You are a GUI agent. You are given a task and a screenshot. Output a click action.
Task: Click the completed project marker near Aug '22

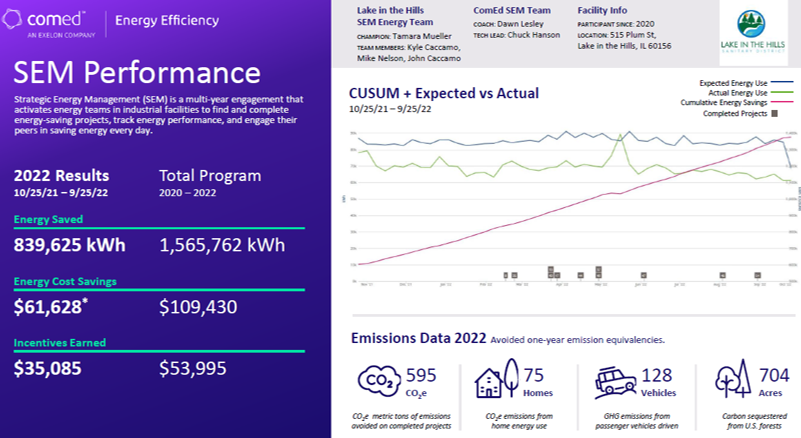tap(722, 275)
